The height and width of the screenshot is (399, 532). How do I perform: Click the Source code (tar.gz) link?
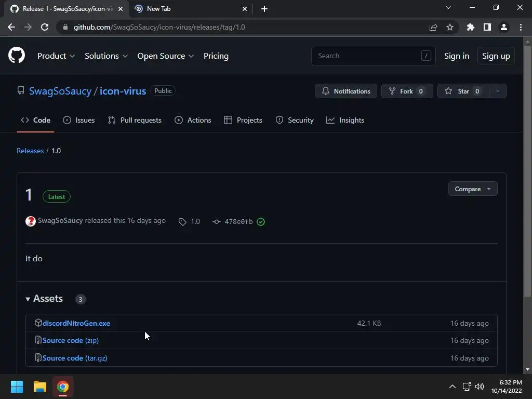point(75,358)
